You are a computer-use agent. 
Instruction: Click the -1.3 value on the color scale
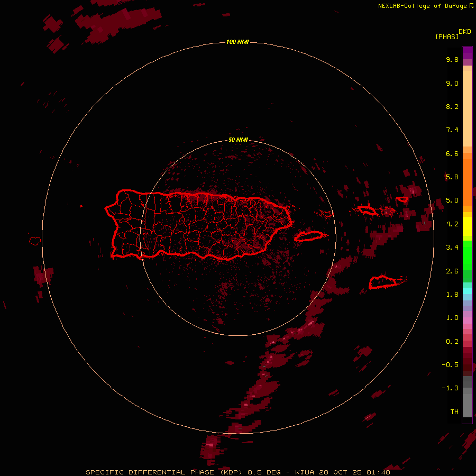coord(450,388)
